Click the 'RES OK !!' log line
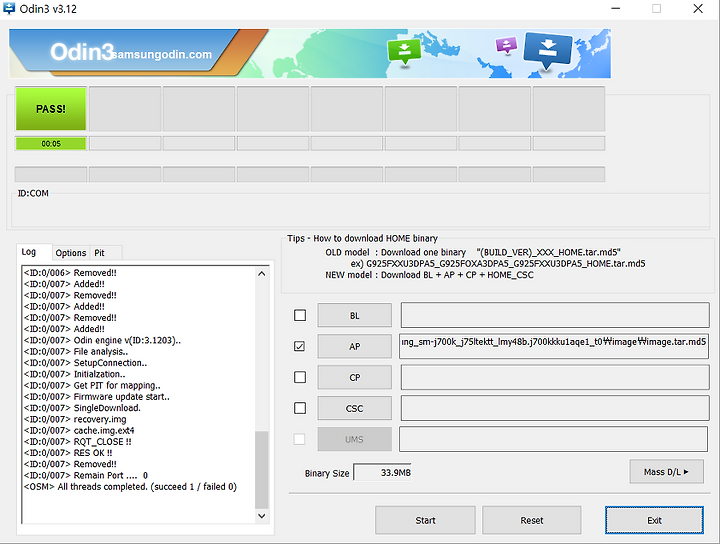720x544 pixels. tap(68, 453)
